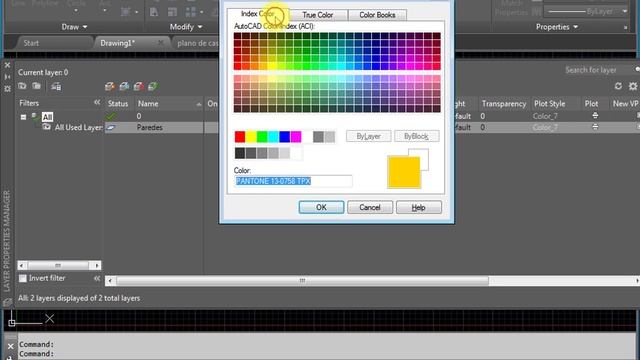Click the Delete Layer icon
The image size is (640, 360).
click(139, 86)
